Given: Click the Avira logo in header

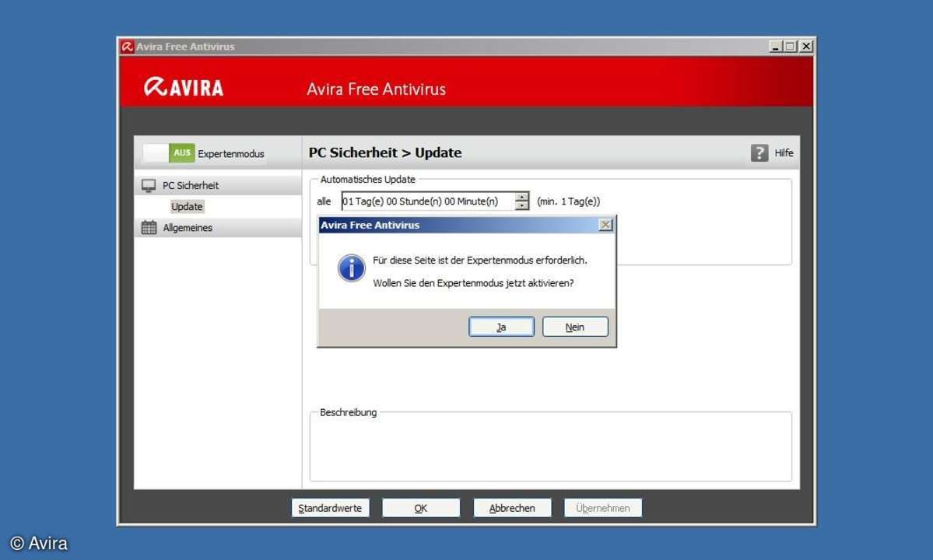Looking at the screenshot, I should pos(184,87).
